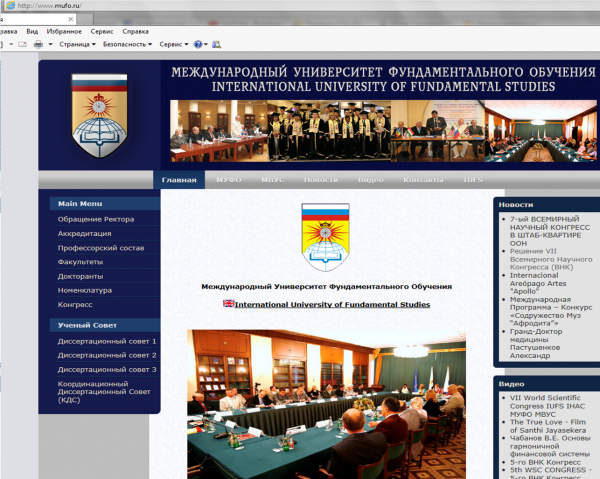
Task: Click the university shield logo in header
Action: 99,116
